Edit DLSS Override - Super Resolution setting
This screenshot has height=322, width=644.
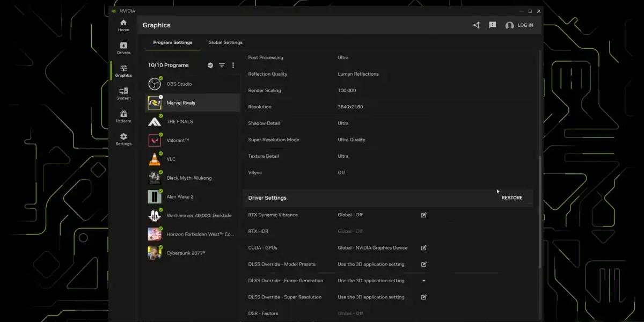coord(424,297)
